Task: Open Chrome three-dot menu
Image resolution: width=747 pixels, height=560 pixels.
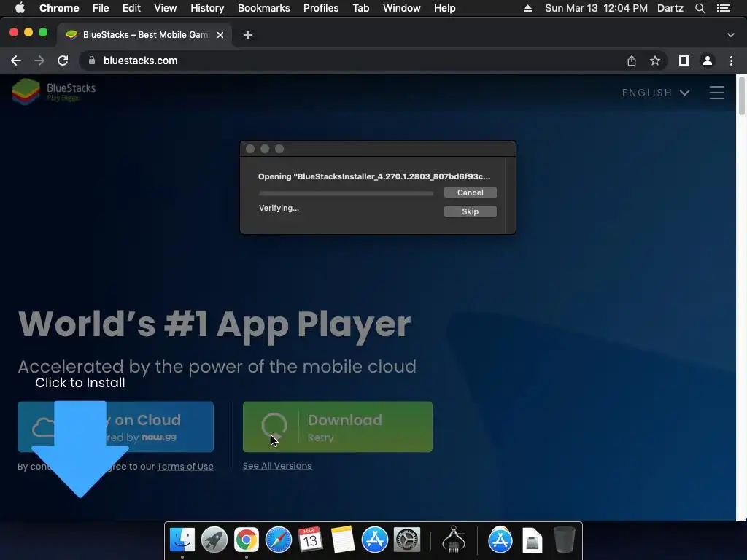Action: (731, 61)
